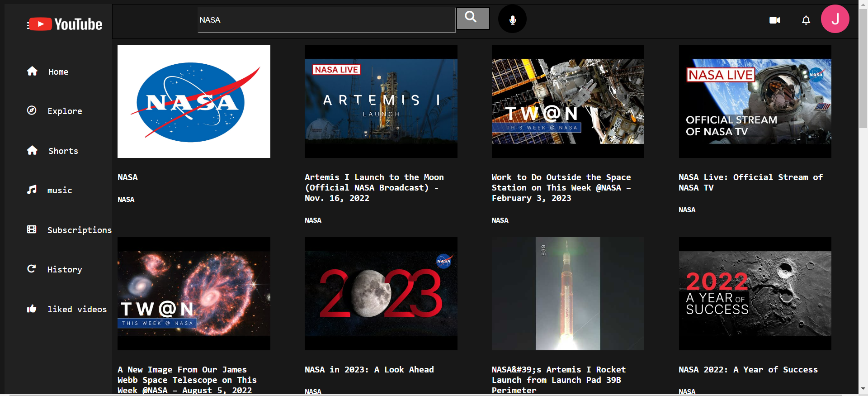Screen dimensions: 868x396
Task: Open Subscriptions in sidebar
Action: click(x=80, y=230)
